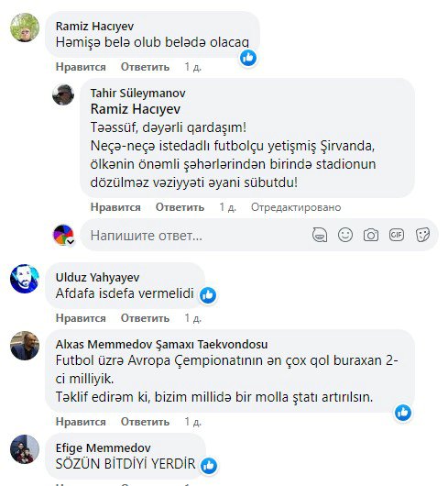Open the GIF picker in reply box
This screenshot has width=448, height=486.
click(397, 235)
